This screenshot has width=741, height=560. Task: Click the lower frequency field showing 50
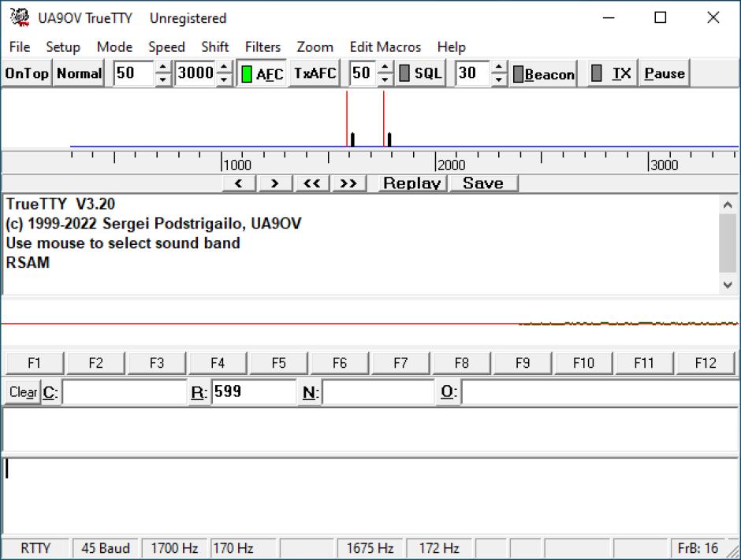coord(134,73)
